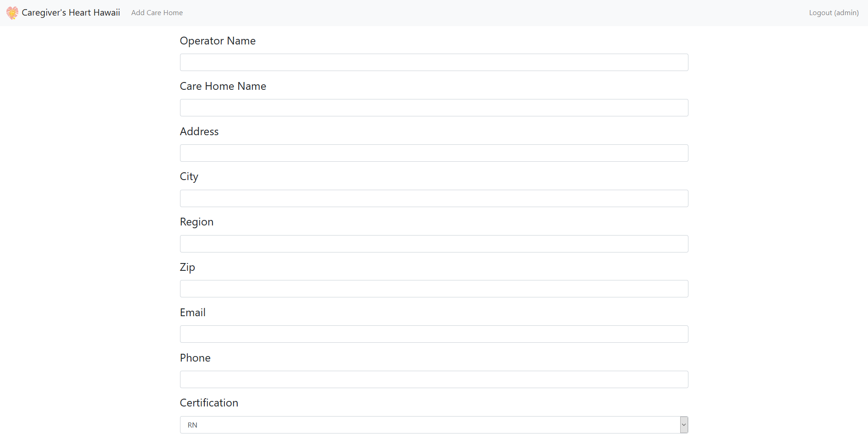
Task: Focus the Region input field
Action: tap(434, 244)
